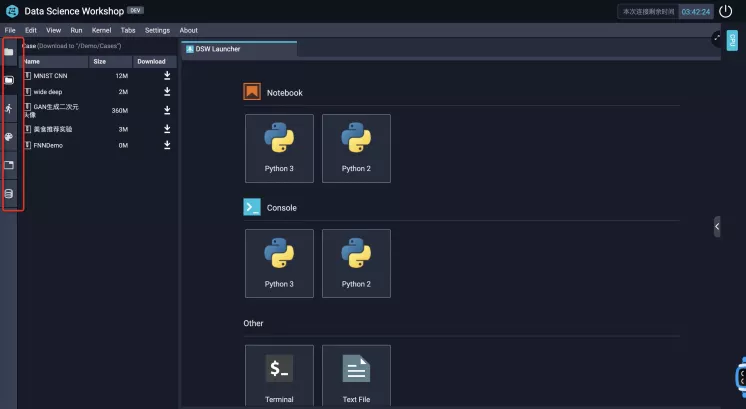Select the wide deep case row
Screen dimensions: 746x409
(x=98, y=92)
